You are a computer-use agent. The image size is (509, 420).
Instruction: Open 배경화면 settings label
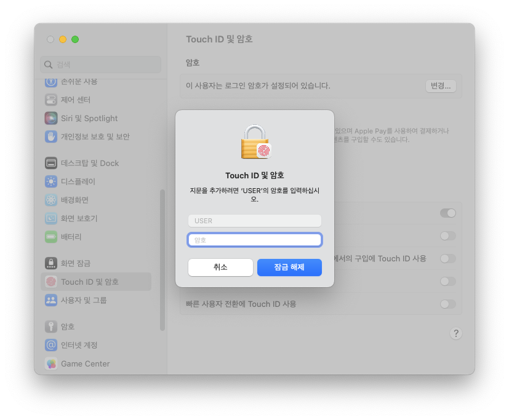click(74, 200)
